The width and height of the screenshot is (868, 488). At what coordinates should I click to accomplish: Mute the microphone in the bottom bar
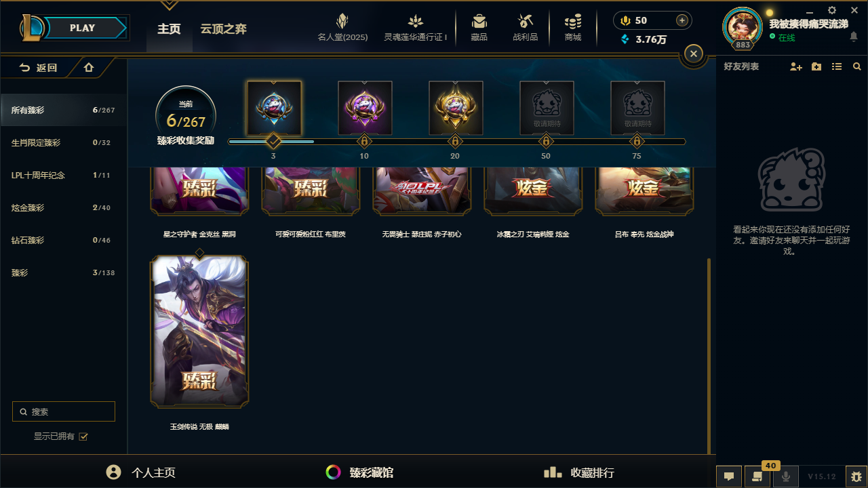[x=786, y=476]
